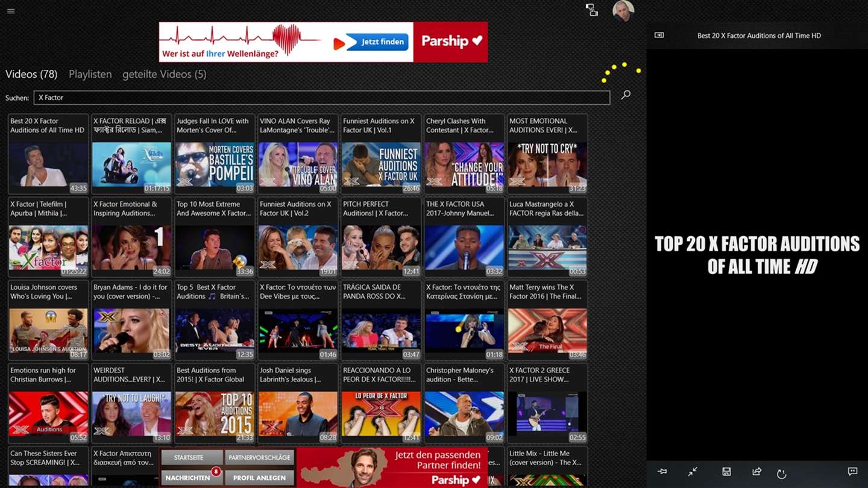Open the user profile avatar
868x488 pixels.
[x=623, y=11]
